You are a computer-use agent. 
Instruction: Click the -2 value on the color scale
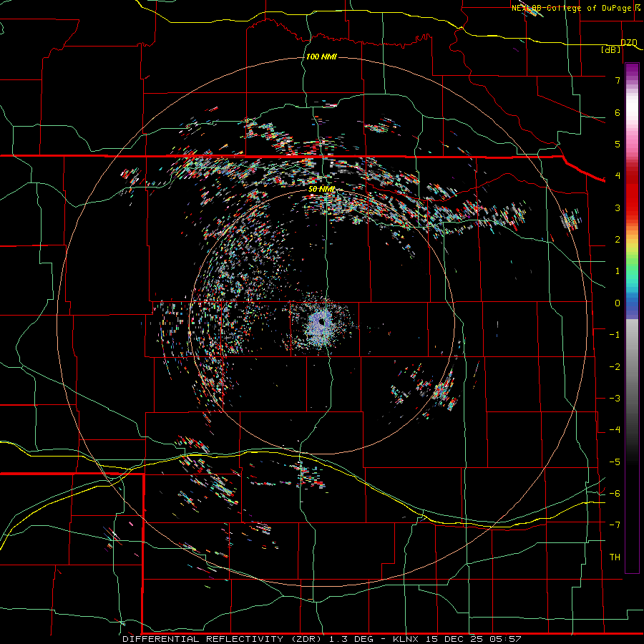pyautogui.click(x=615, y=367)
